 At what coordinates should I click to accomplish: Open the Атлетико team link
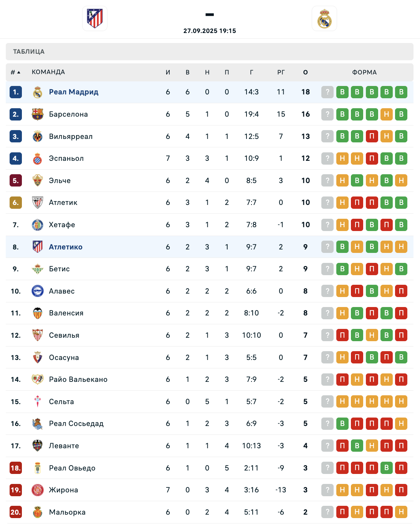coord(66,247)
